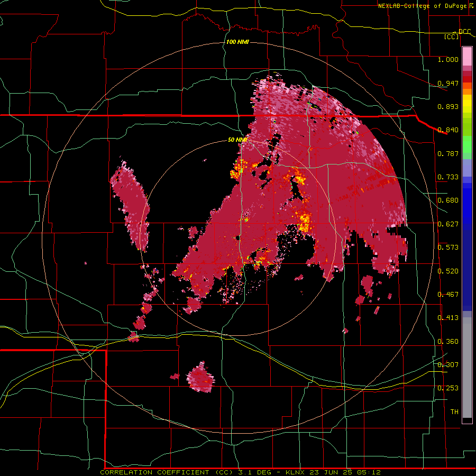Click the 0.787 color scale label

448,153
